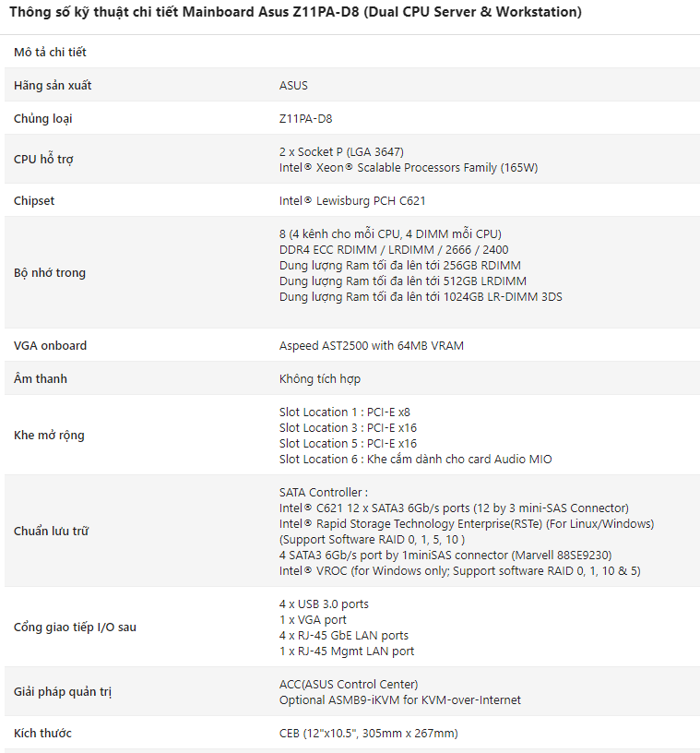Click the CEB 305mm x 267mm dimension value
Image resolution: width=700 pixels, height=753 pixels.
pyautogui.click(x=369, y=734)
